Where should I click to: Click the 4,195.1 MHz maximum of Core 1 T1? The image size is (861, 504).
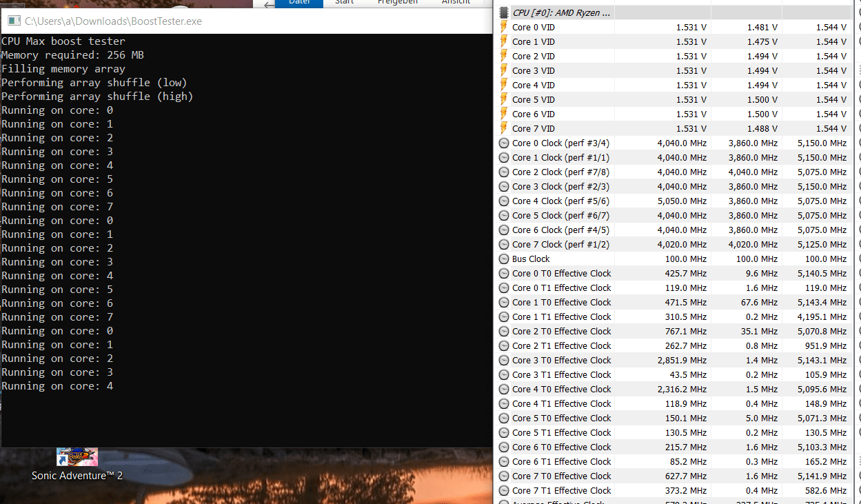[x=822, y=316]
